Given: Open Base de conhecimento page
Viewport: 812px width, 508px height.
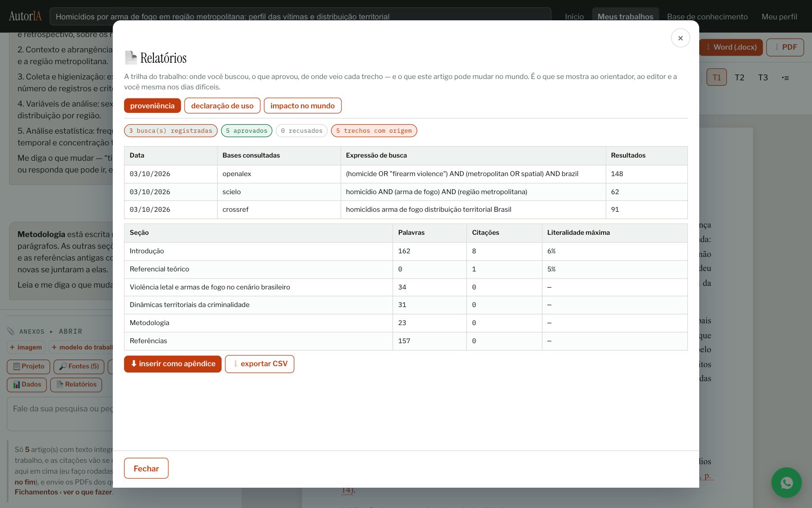Looking at the screenshot, I should (707, 17).
